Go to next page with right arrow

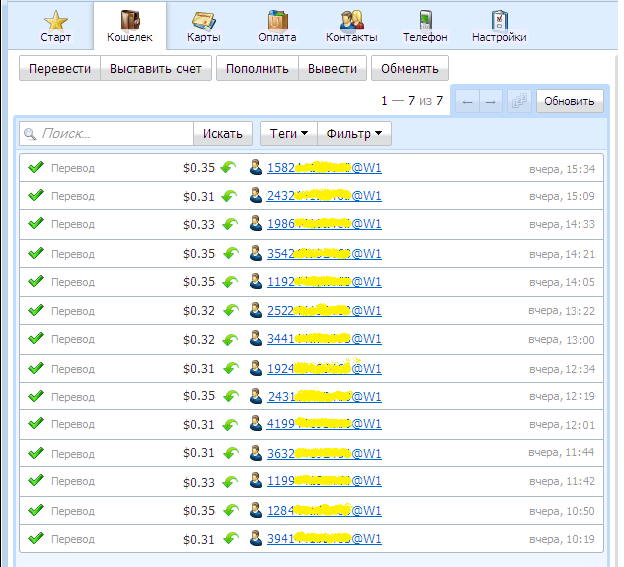click(490, 101)
